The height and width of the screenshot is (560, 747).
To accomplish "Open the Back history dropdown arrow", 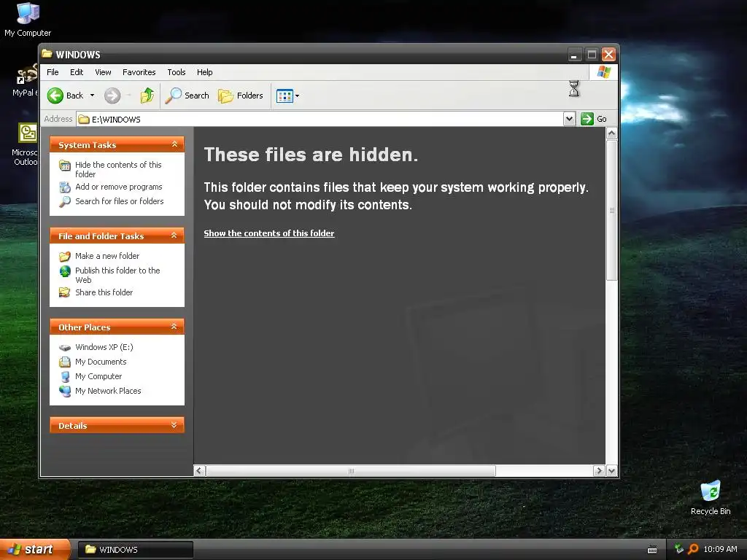I will 93,96.
